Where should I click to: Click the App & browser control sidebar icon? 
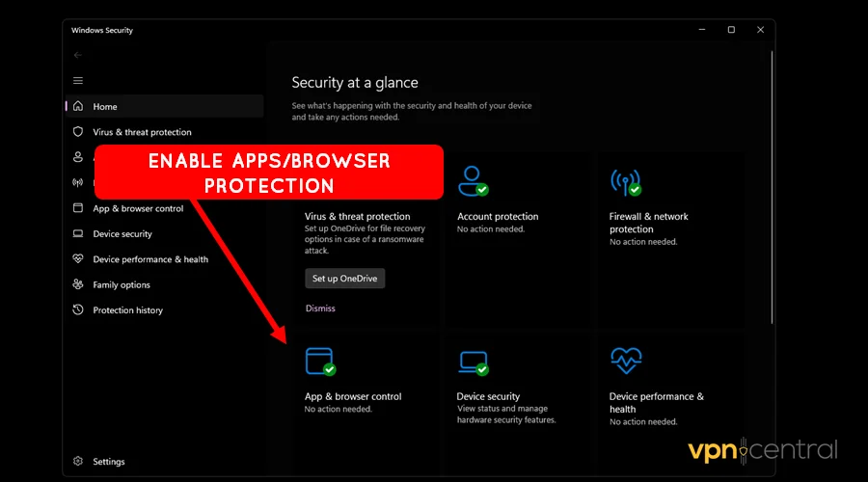(x=78, y=208)
